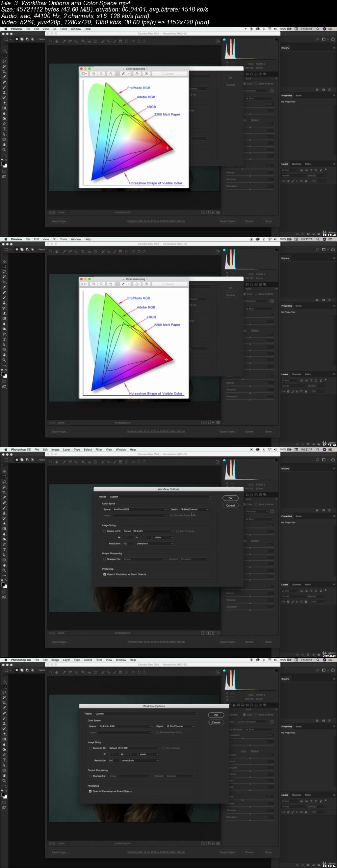Uncheck Open in Photoshop as Smart Objects, 00:02:26 frame

pyautogui.click(x=104, y=574)
